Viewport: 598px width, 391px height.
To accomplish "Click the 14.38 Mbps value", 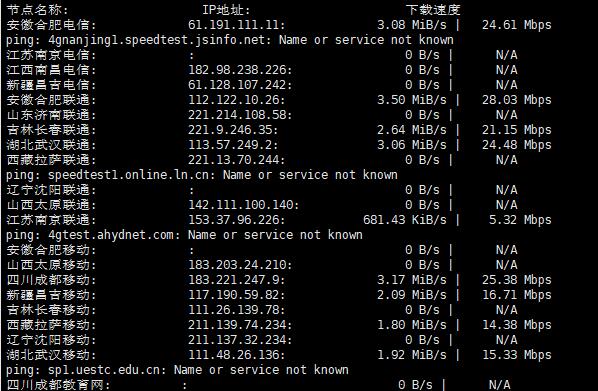I will click(x=516, y=325).
